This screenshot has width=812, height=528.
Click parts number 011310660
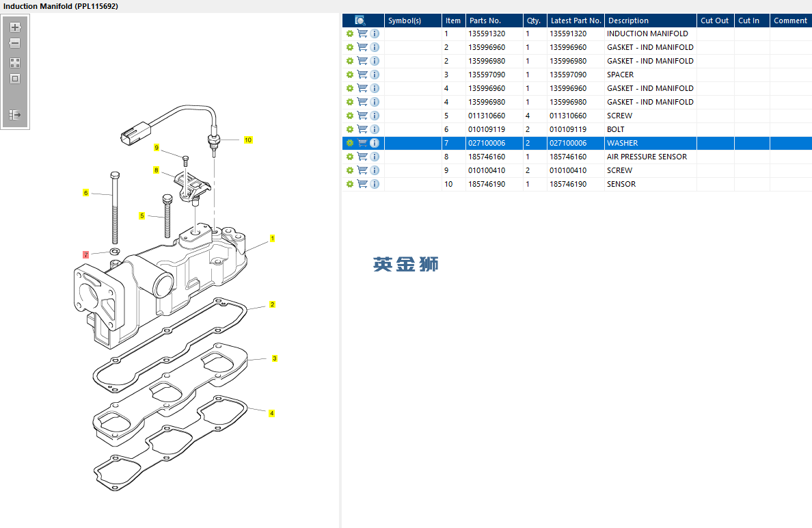coord(487,116)
